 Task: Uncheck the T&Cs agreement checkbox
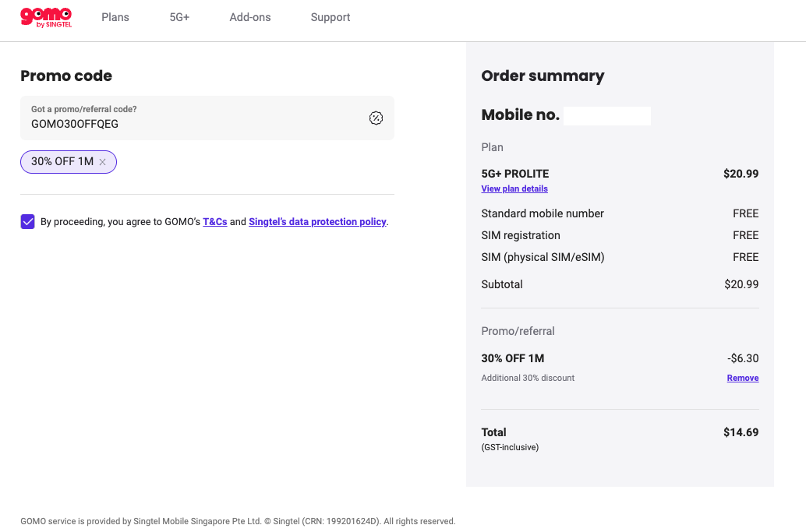(x=28, y=222)
